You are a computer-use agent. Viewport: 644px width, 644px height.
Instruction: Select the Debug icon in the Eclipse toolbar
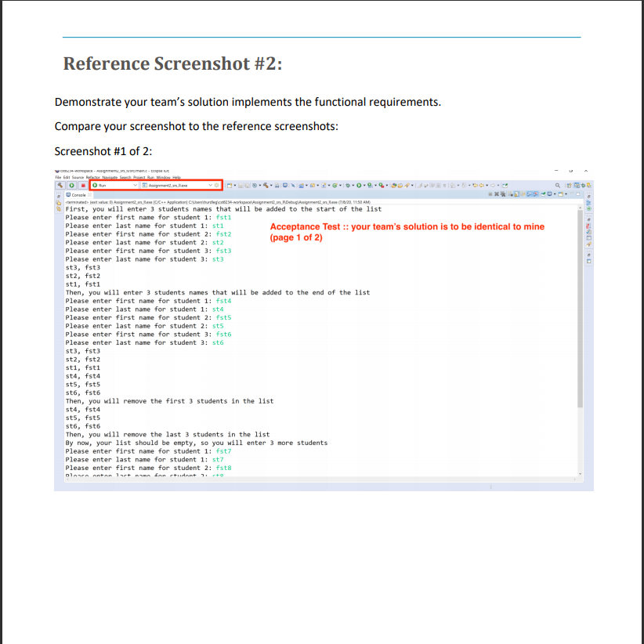(x=348, y=187)
